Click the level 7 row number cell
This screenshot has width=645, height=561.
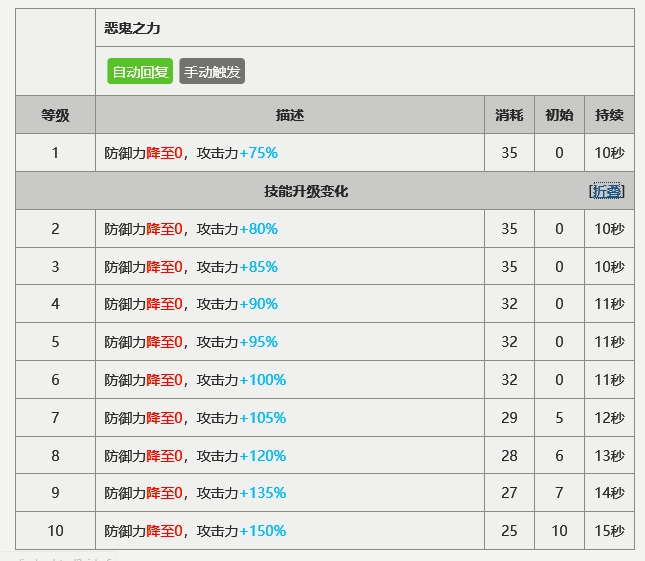click(56, 417)
